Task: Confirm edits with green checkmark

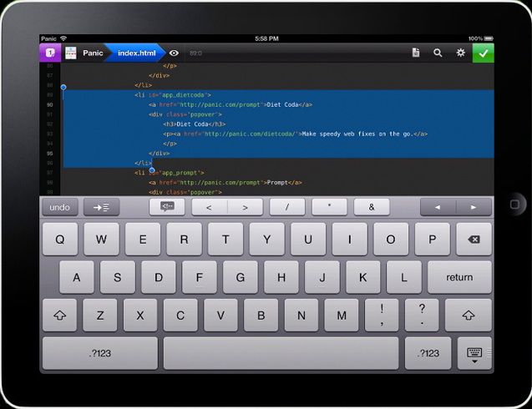Action: point(483,53)
